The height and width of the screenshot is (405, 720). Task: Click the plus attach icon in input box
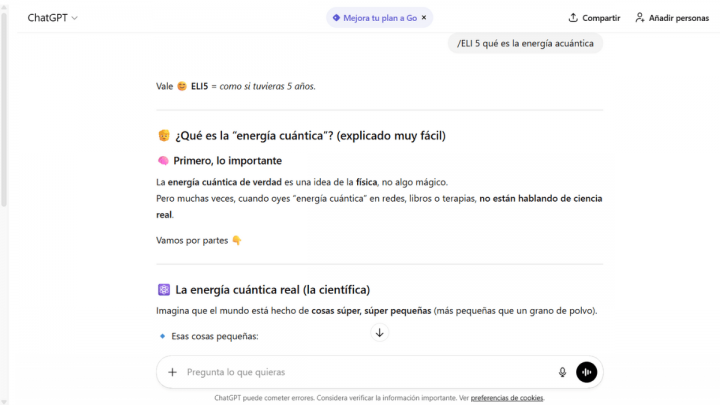tap(172, 372)
